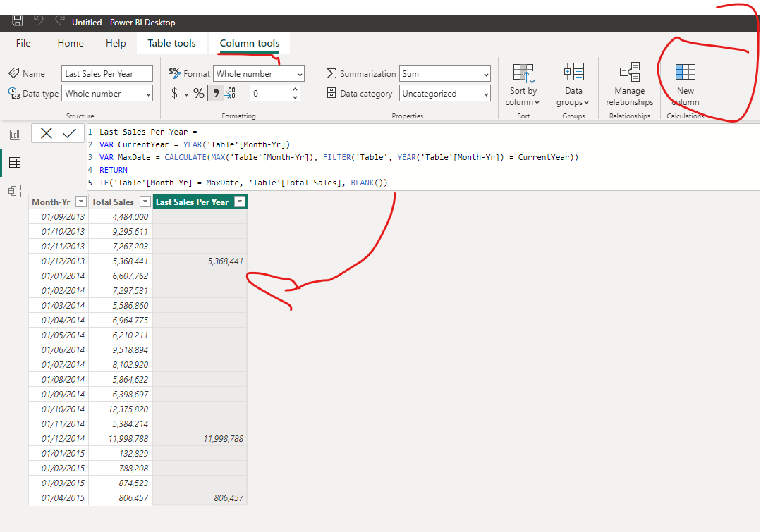Switch to the Home tab

click(x=71, y=43)
